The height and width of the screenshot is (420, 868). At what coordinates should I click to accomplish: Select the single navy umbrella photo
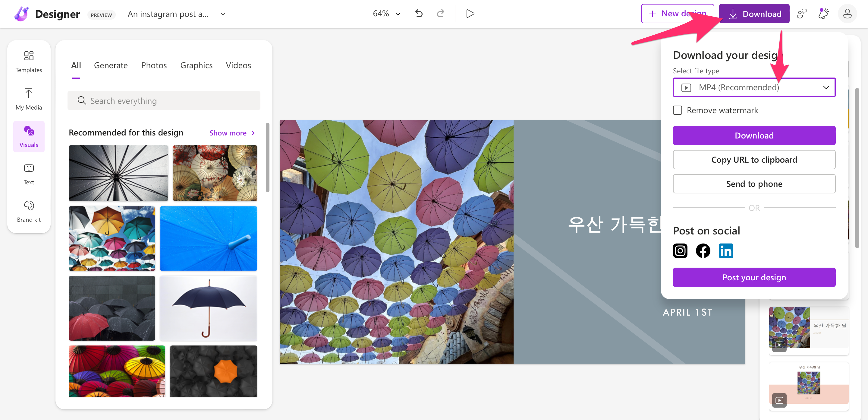pyautogui.click(x=209, y=308)
